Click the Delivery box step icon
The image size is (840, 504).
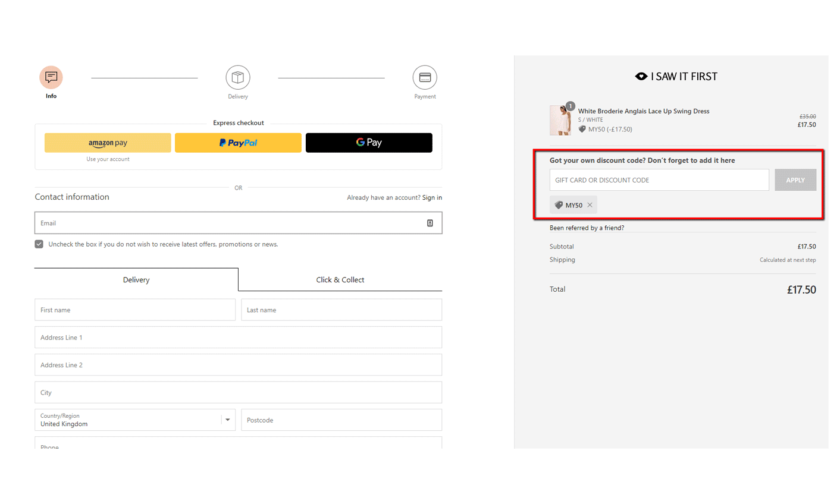click(238, 77)
